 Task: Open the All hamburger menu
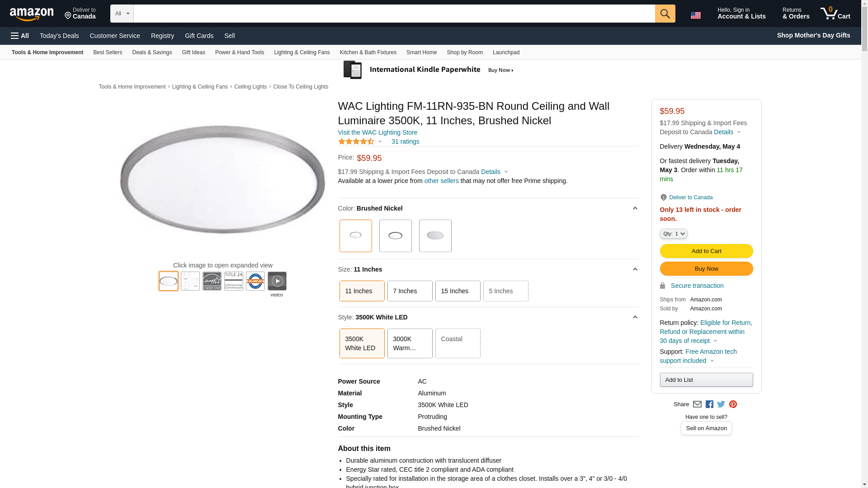click(x=20, y=36)
